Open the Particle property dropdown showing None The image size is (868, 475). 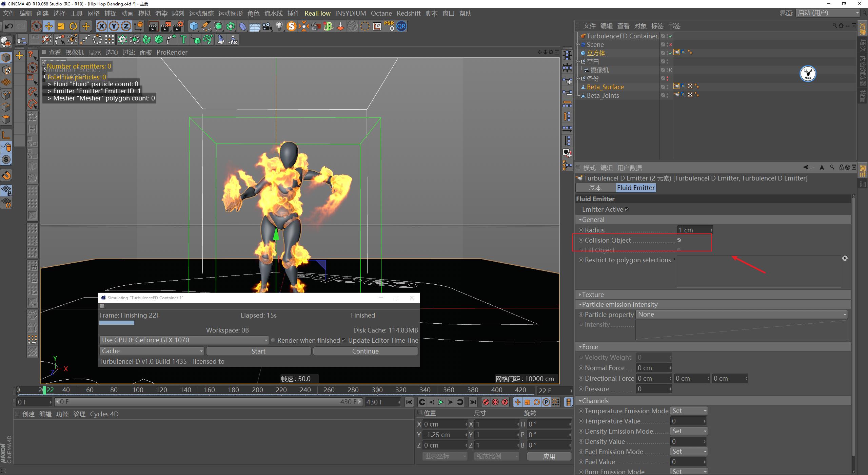(741, 314)
